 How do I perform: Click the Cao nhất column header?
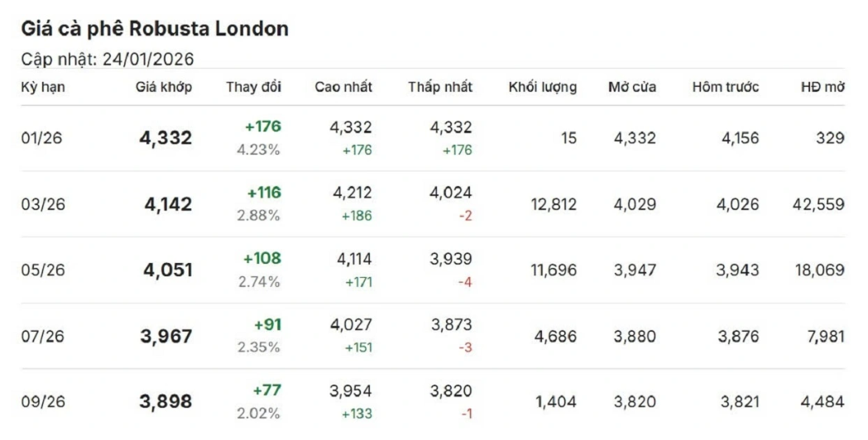coord(343,87)
